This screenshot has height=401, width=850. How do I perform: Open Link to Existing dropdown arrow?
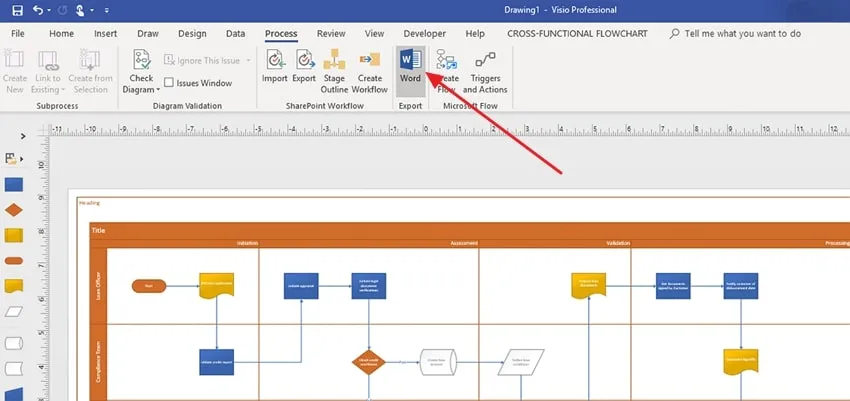63,90
